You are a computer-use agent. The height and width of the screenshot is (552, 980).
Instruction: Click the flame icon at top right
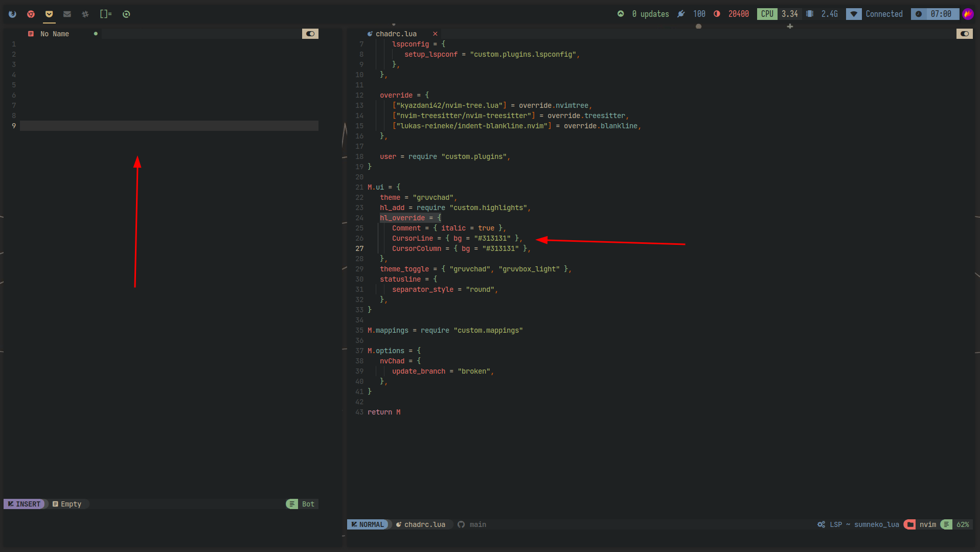968,14
